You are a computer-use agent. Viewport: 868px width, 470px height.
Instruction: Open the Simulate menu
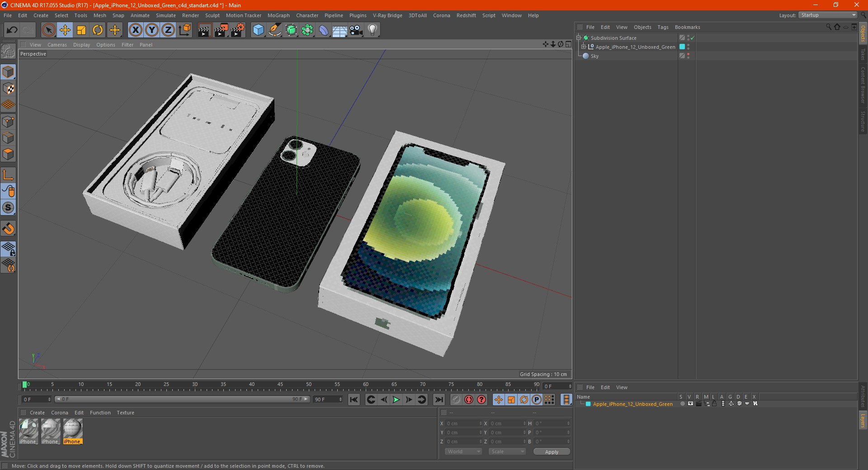[166, 15]
